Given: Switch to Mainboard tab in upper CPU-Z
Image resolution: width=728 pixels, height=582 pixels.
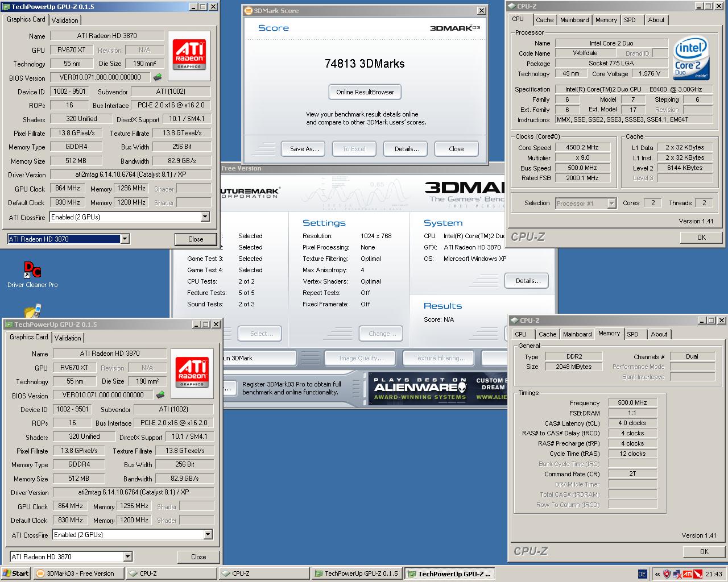Looking at the screenshot, I should tap(574, 20).
